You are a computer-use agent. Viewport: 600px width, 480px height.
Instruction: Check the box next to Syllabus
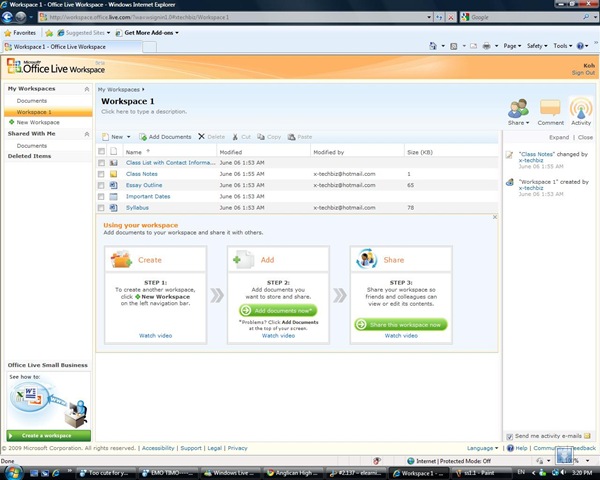pyautogui.click(x=101, y=208)
